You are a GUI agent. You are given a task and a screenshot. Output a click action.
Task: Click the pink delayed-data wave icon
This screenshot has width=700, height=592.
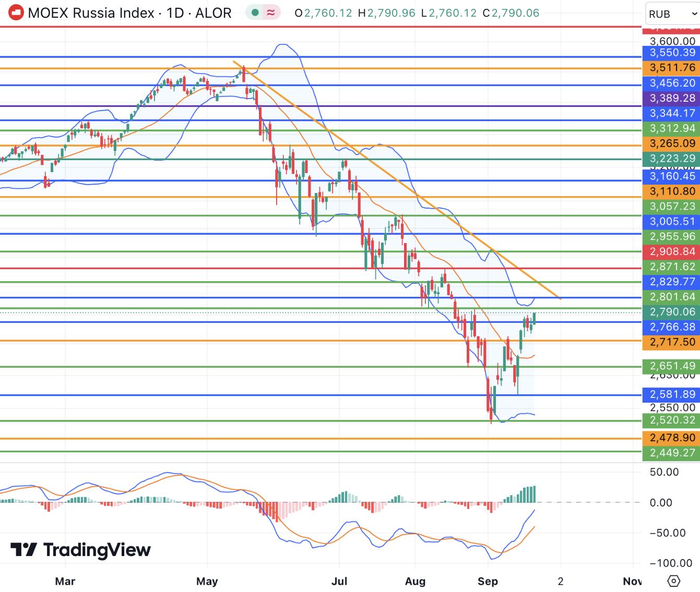click(x=270, y=13)
